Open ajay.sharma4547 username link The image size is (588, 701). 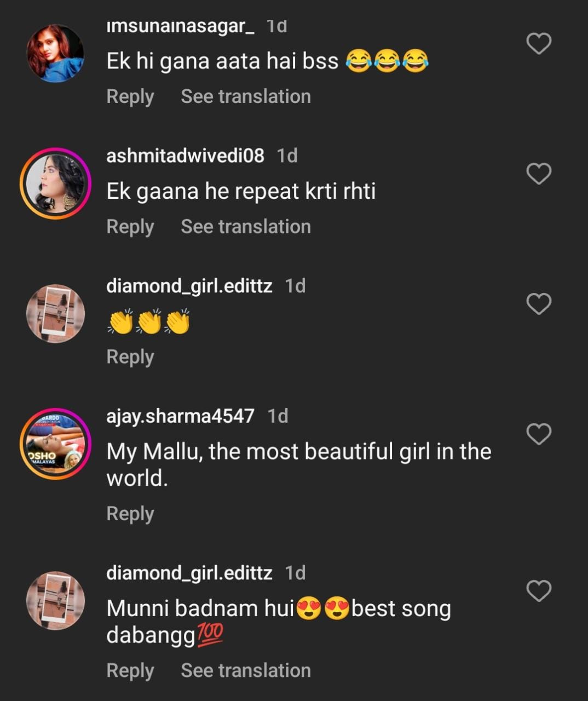pyautogui.click(x=180, y=416)
